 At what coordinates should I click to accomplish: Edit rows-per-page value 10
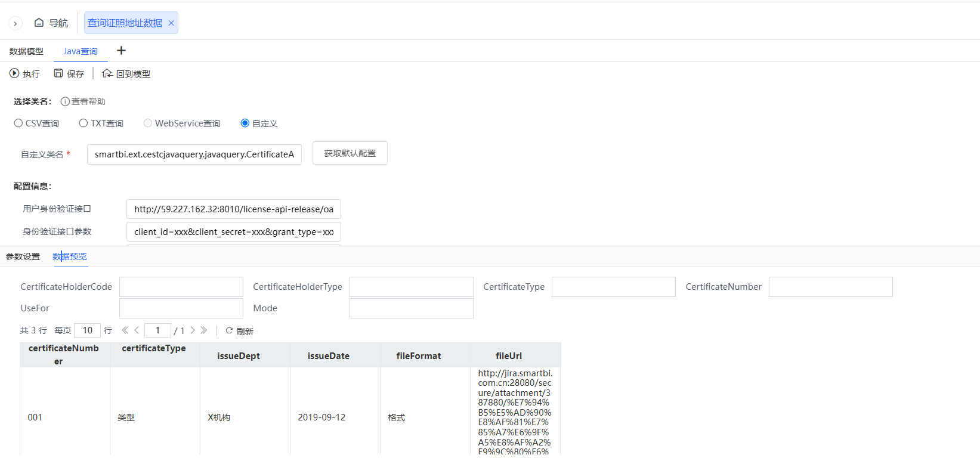(88, 330)
